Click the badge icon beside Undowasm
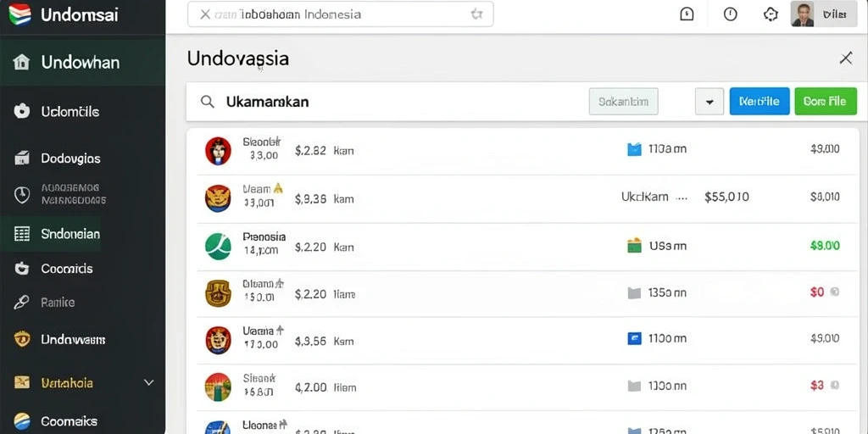 coord(21,339)
